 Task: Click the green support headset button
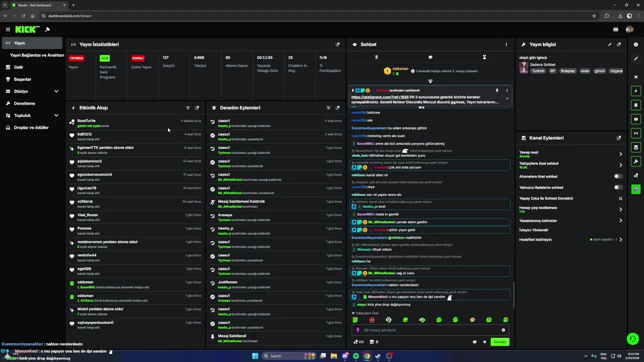coord(632,339)
